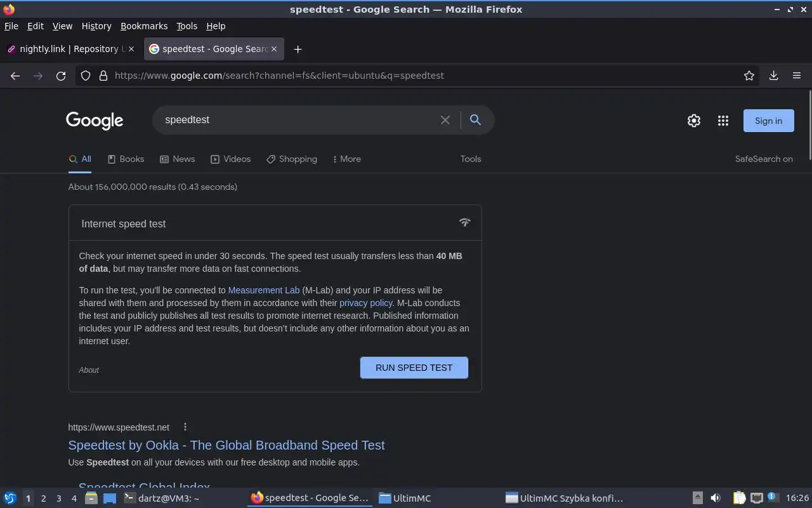812x508 pixels.
Task: Switch to virtual desktop 2
Action: [43, 498]
